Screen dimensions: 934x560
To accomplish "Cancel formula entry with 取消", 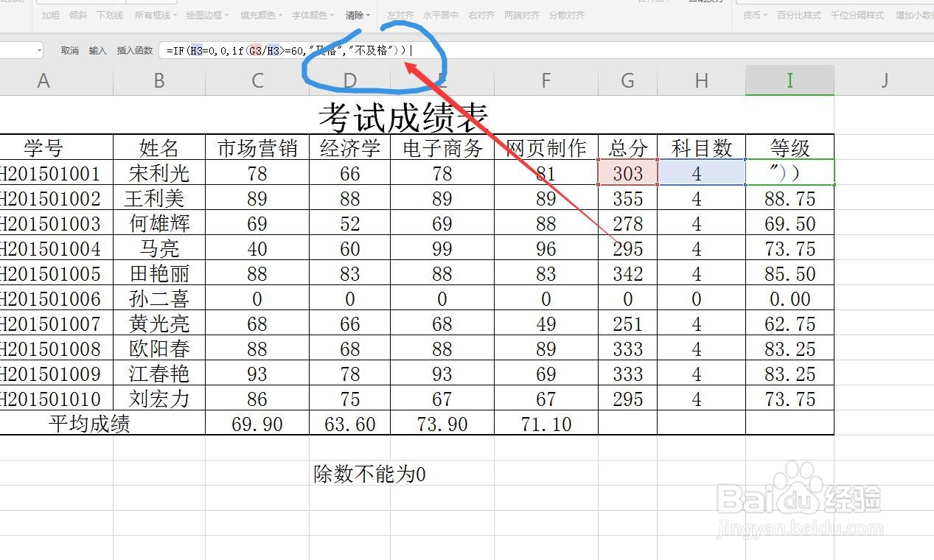I will [70, 51].
